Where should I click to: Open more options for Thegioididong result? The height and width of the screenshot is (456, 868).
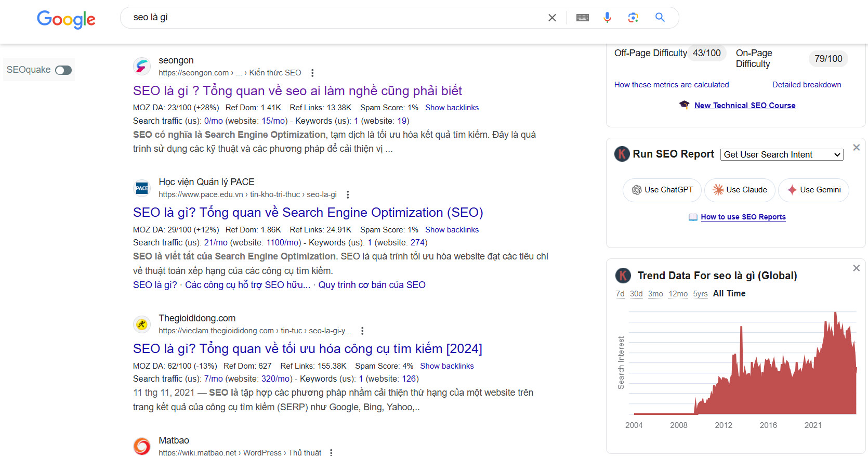click(x=362, y=331)
